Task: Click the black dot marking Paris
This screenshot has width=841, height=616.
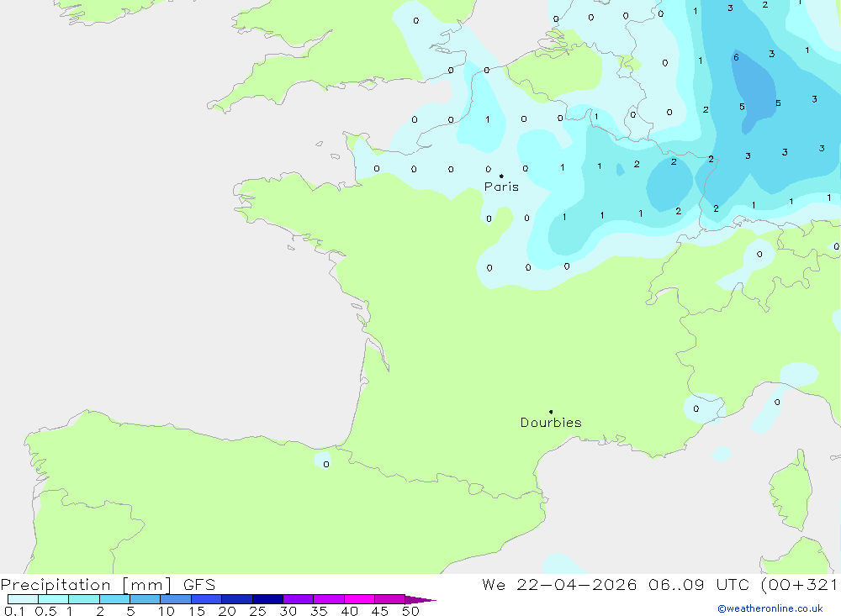Action: [501, 176]
